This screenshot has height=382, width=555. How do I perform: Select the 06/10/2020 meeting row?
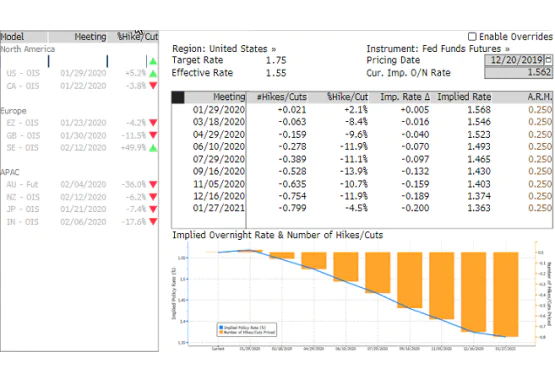(x=362, y=147)
